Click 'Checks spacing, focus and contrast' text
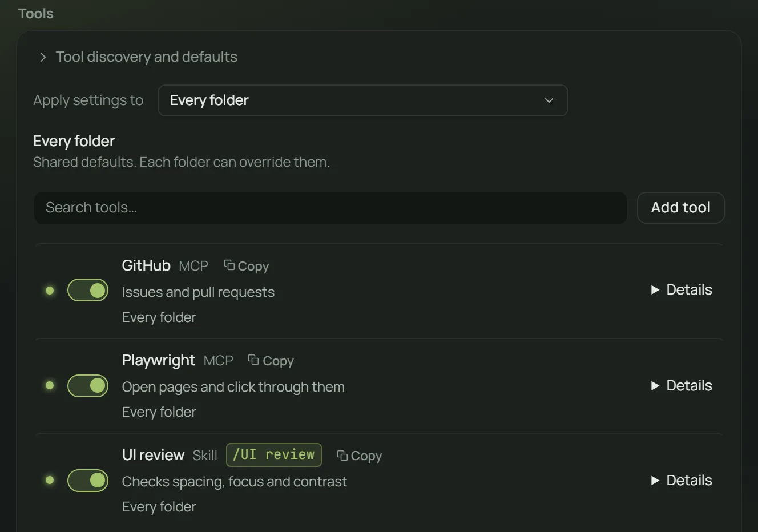This screenshot has height=532, width=758. (x=235, y=481)
